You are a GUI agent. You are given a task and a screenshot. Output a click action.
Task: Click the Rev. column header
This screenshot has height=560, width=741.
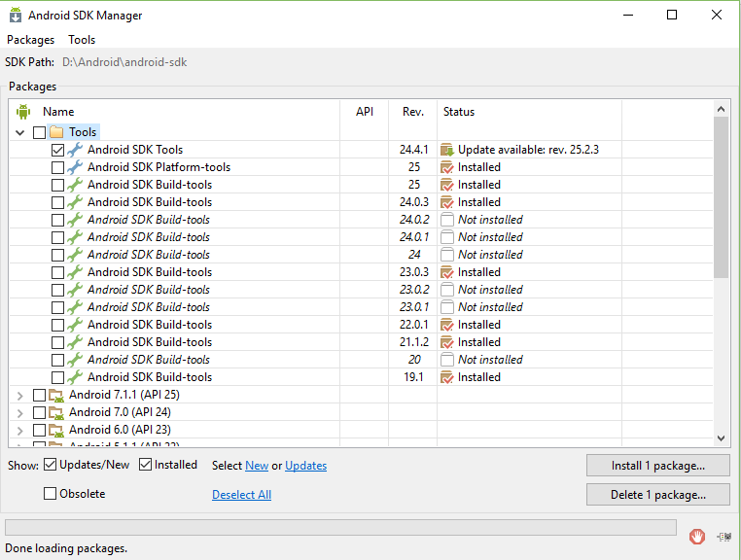tap(413, 112)
